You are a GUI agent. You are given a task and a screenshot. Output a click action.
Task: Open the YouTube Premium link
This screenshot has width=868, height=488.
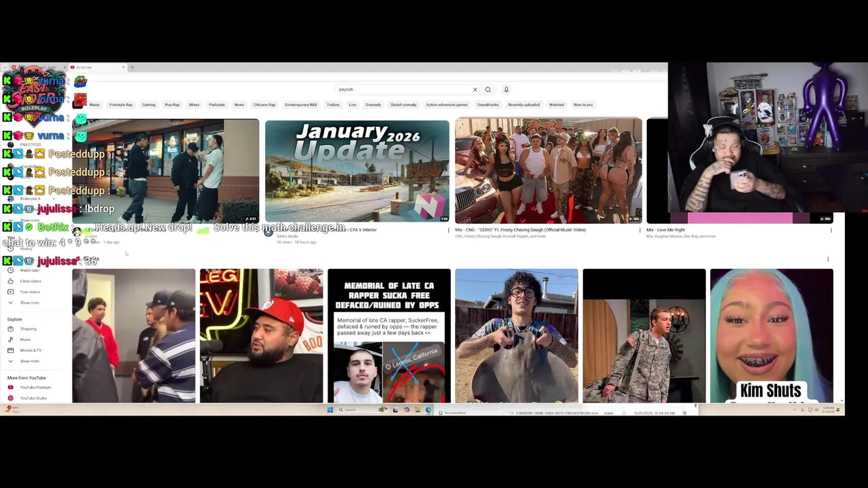35,387
